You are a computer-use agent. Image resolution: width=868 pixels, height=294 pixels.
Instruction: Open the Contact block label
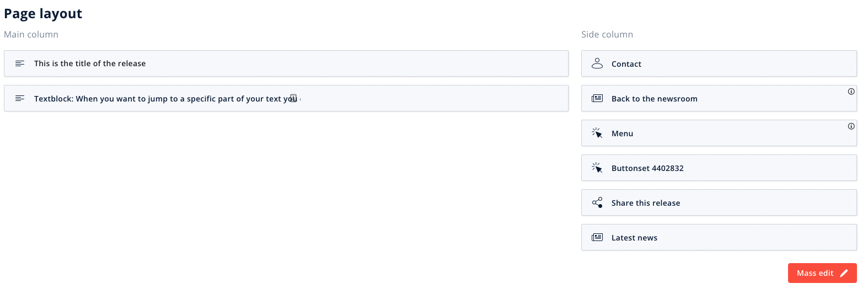pos(626,64)
